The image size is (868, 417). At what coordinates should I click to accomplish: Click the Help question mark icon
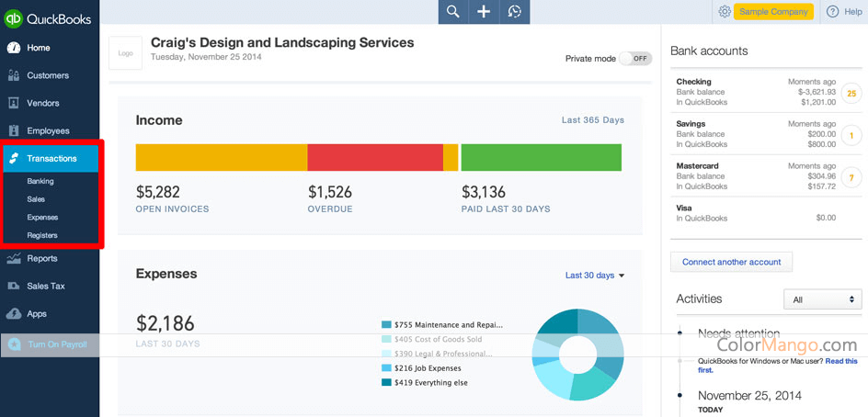click(832, 12)
